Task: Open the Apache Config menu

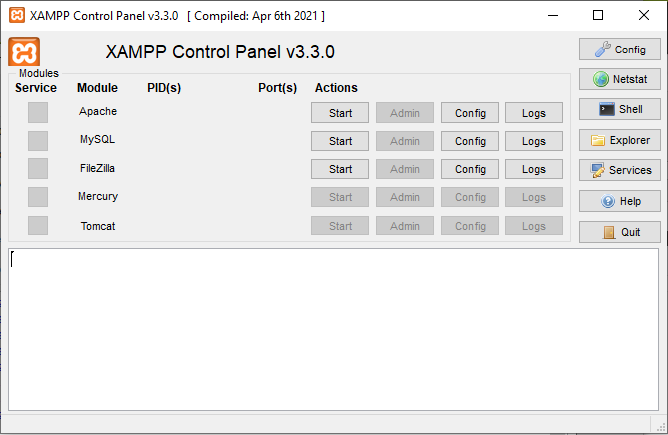Action: click(470, 113)
